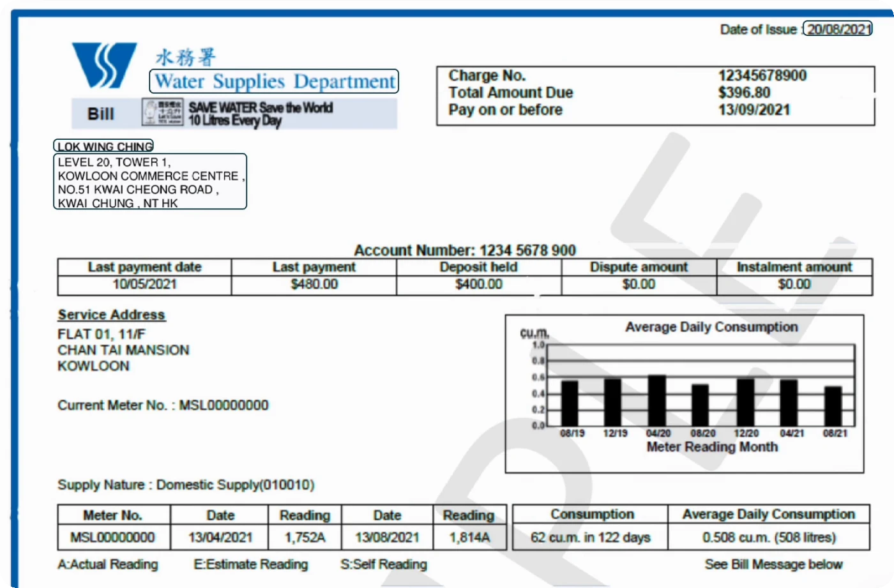Click the Account Number 1234 5678 900 heading
Viewport: 894px width, 588px height.
[465, 250]
